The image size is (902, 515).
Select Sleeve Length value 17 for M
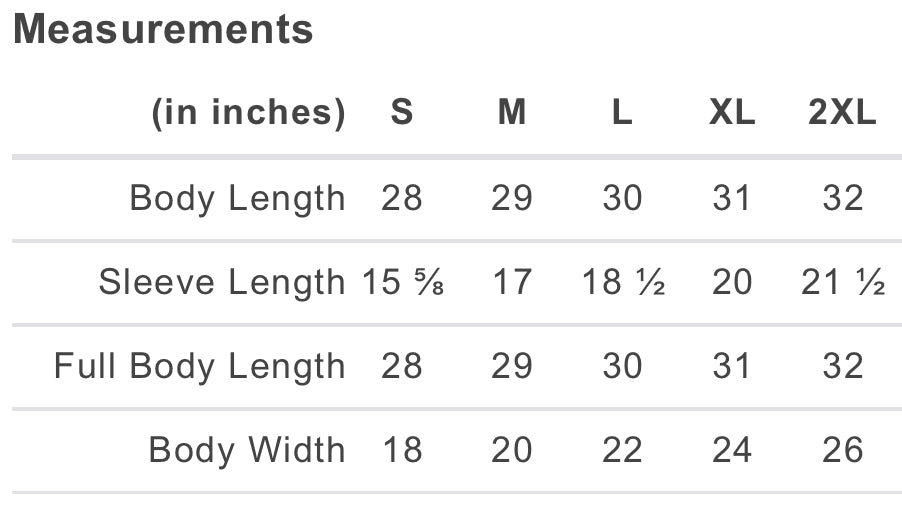pos(512,283)
